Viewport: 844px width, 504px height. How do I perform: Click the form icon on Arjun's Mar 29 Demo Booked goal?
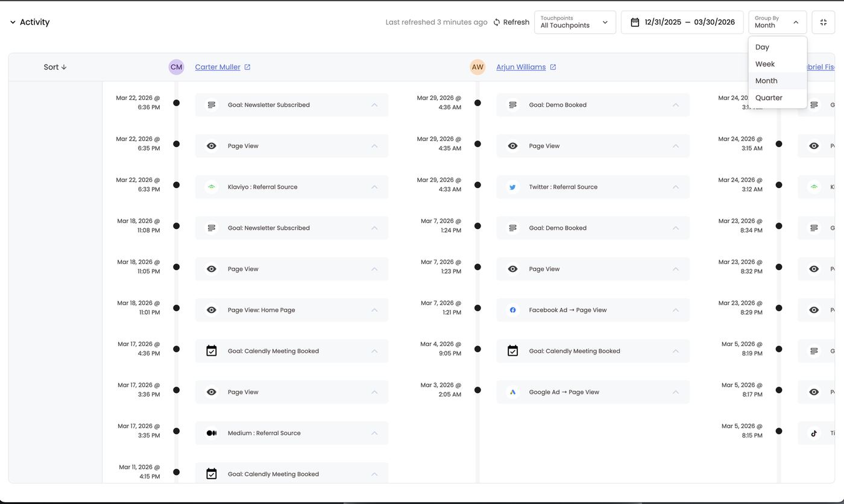click(512, 105)
